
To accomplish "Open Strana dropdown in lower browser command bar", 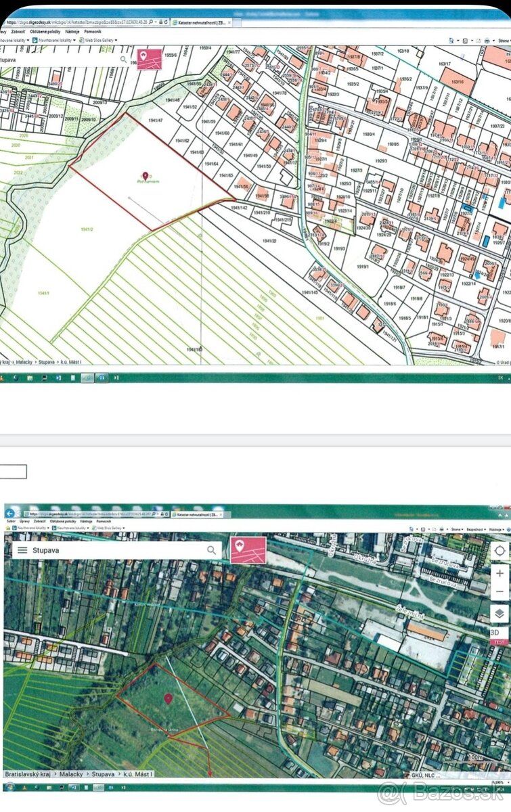I will click(457, 529).
